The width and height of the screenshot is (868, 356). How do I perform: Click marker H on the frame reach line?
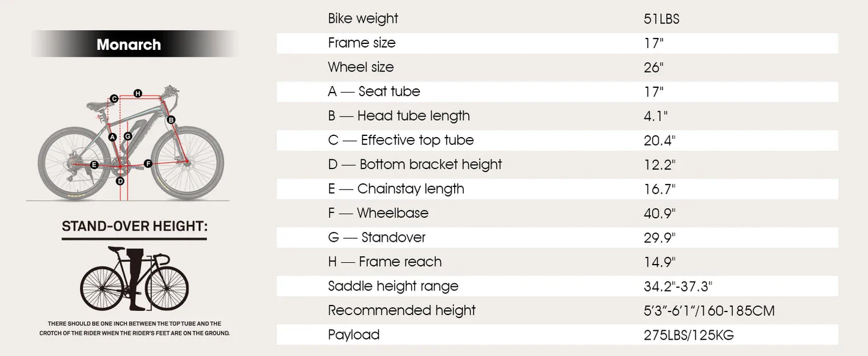[x=138, y=93]
